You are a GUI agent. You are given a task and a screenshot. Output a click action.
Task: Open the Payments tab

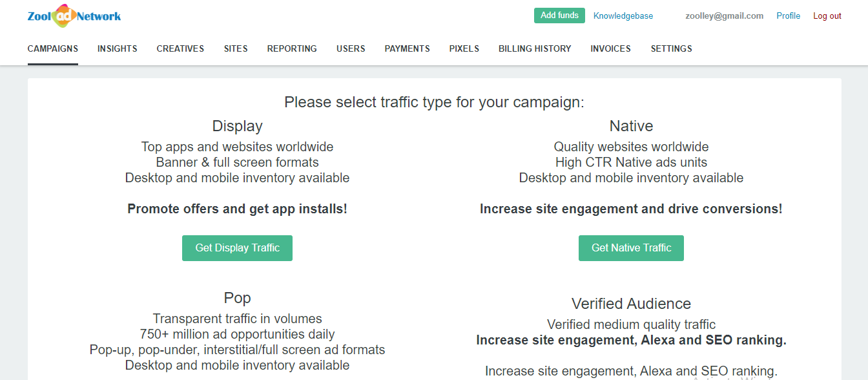point(407,48)
